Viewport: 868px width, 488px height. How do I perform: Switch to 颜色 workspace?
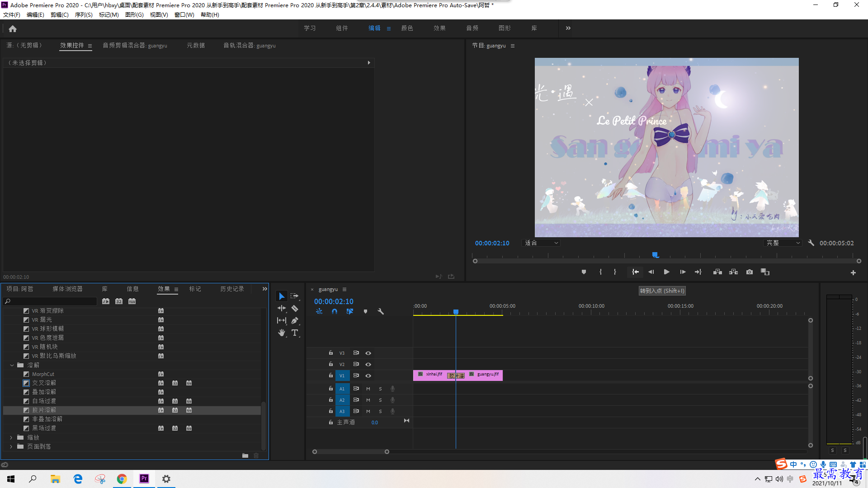tap(407, 28)
